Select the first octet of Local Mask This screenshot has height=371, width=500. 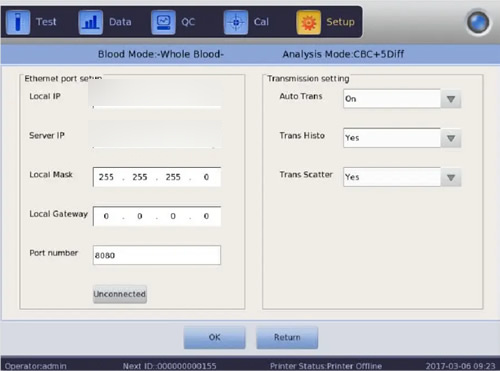tap(106, 177)
